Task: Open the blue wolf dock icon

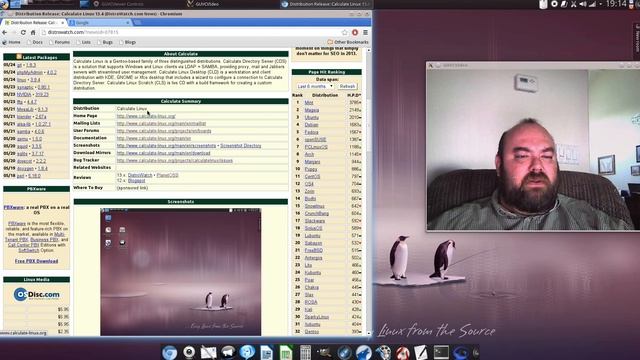Action: coord(363,352)
